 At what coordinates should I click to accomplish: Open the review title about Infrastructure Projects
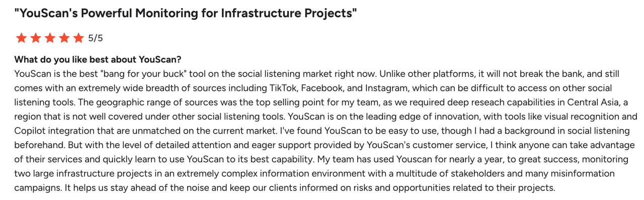point(186,14)
